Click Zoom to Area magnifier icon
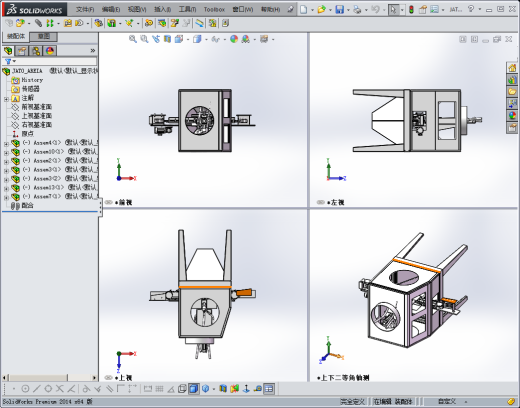520x408 pixels. (x=144, y=39)
